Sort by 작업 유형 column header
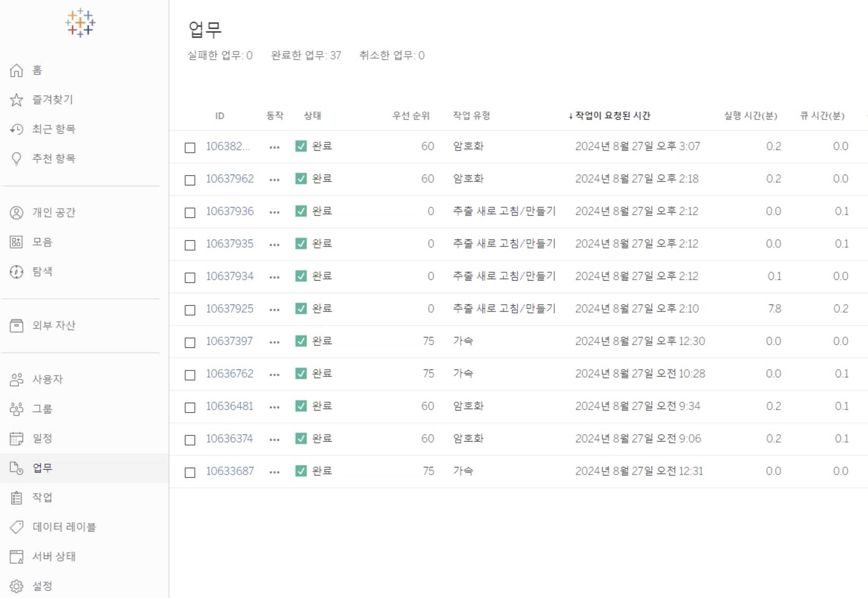 [472, 115]
